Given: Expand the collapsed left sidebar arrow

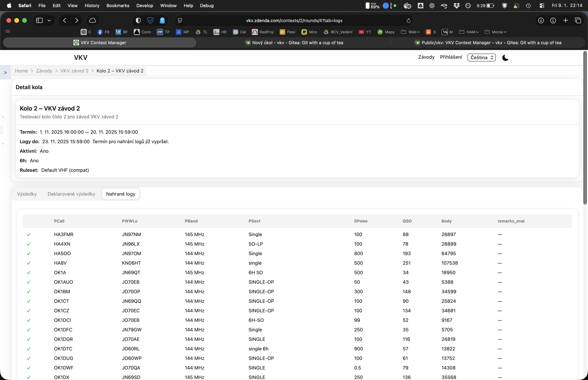Looking at the screenshot, I should 5,72.
